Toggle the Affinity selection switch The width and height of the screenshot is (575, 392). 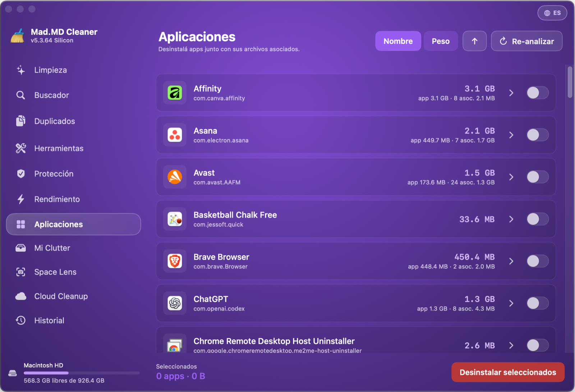coord(538,93)
